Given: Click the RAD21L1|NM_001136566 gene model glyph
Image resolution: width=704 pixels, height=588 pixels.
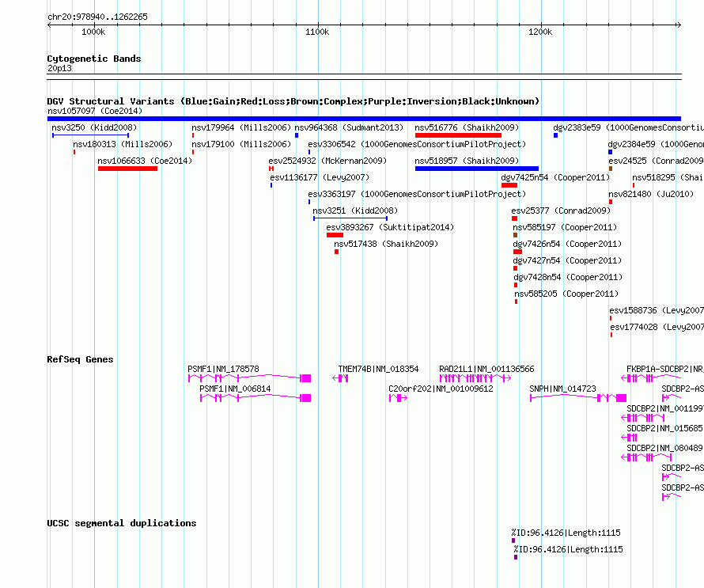Looking at the screenshot, I should [475, 378].
